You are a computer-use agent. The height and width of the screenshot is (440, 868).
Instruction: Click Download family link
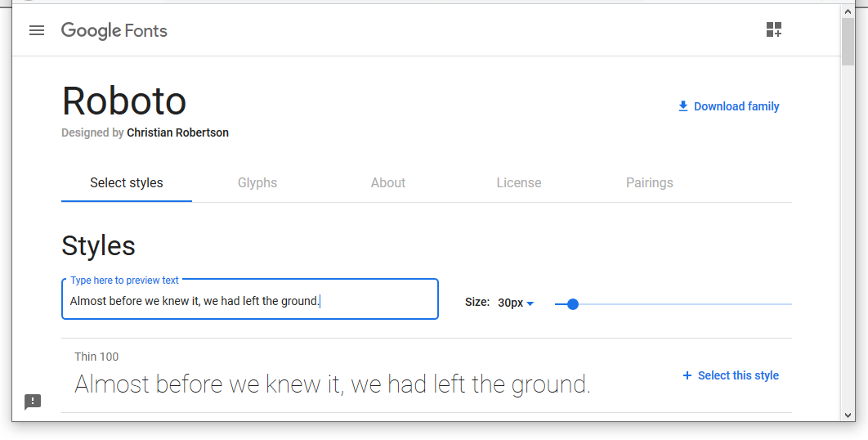pyautogui.click(x=736, y=106)
